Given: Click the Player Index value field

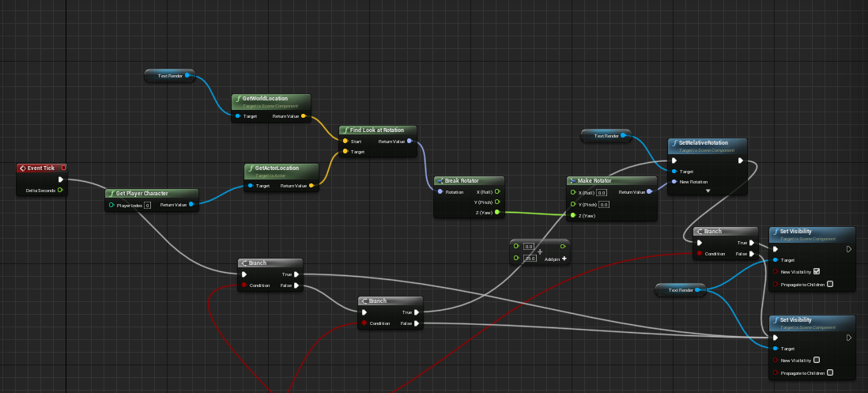Looking at the screenshot, I should point(147,205).
